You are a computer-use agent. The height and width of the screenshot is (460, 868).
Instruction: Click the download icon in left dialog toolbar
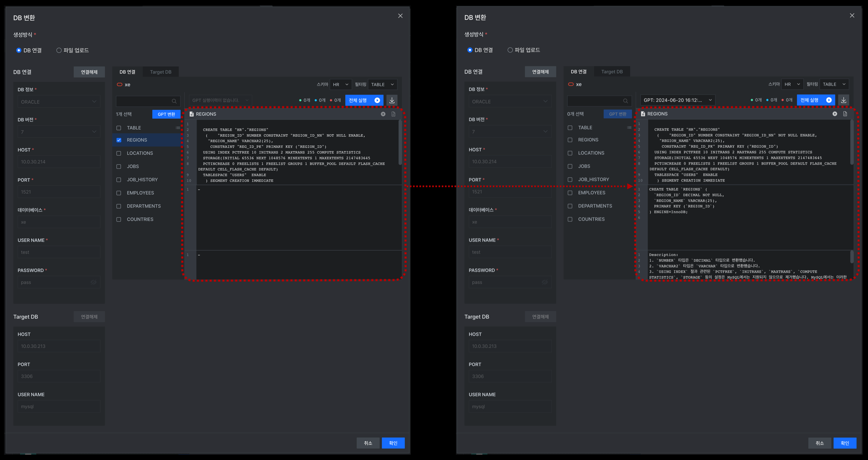pyautogui.click(x=392, y=100)
